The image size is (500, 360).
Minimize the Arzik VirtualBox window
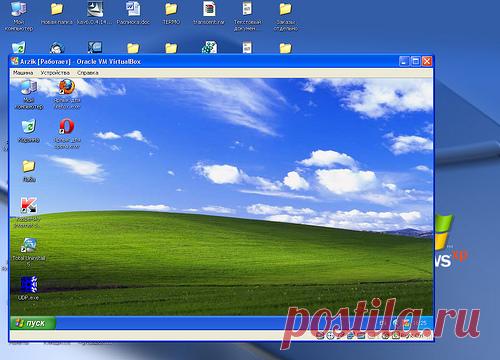click(404, 61)
